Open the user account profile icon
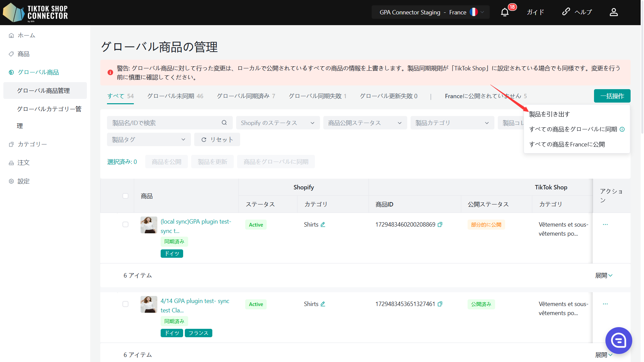 click(613, 12)
